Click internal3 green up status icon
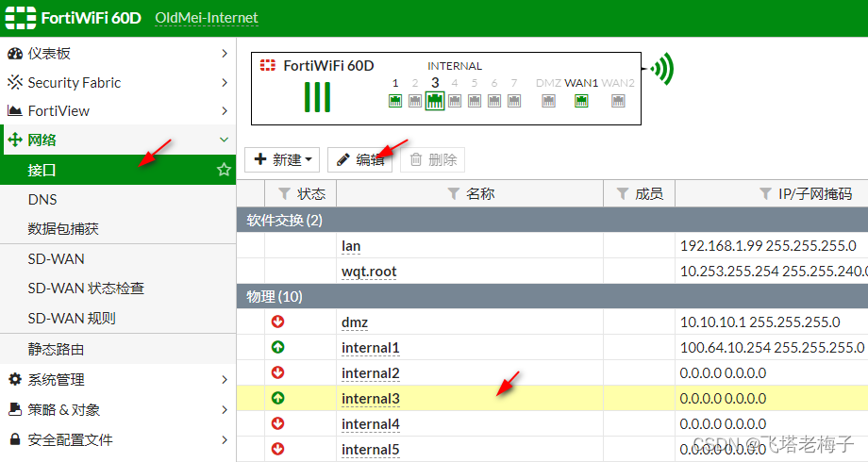 coord(278,398)
